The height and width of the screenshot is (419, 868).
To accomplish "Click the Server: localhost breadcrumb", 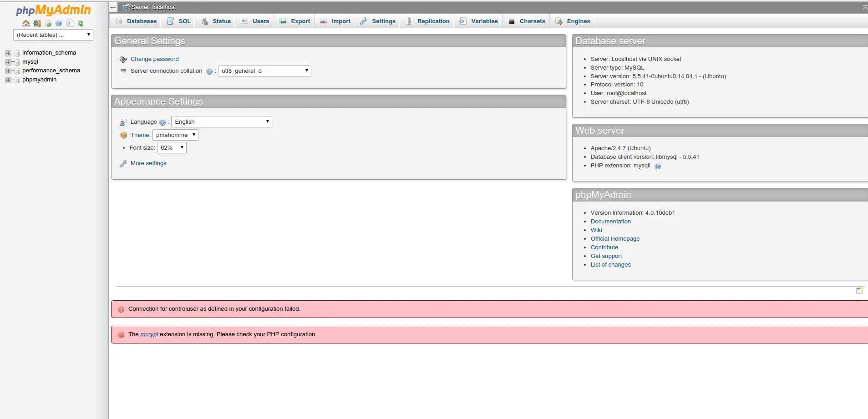I will pyautogui.click(x=153, y=7).
